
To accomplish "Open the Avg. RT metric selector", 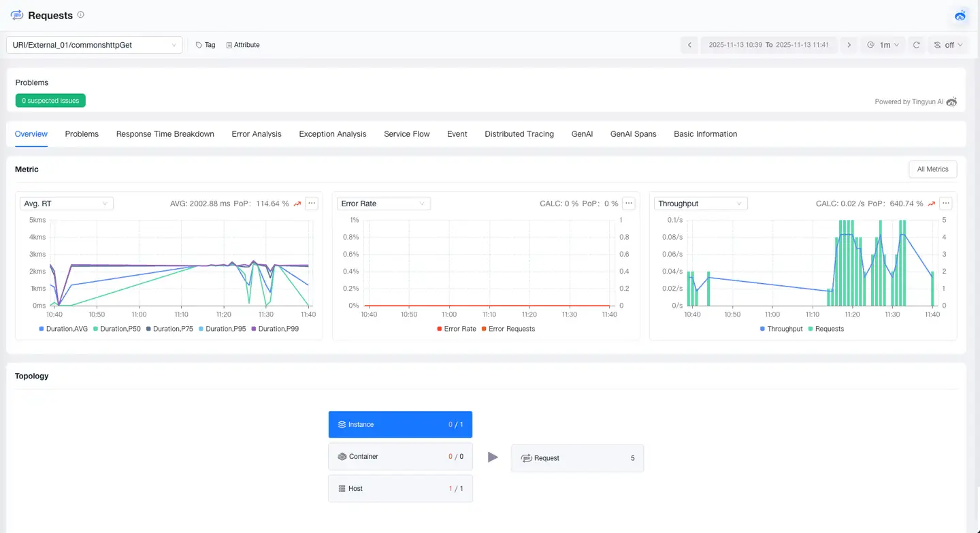I will click(x=66, y=203).
